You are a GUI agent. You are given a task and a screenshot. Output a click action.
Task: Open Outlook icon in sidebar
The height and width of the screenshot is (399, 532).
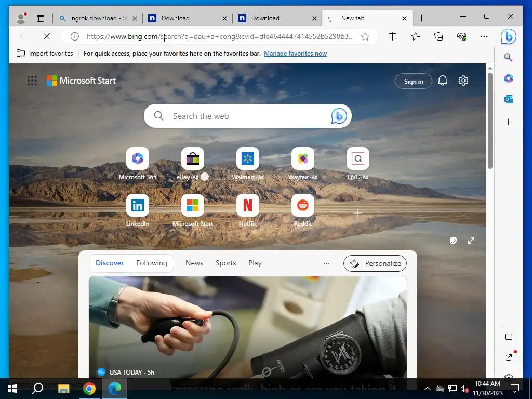point(508,99)
